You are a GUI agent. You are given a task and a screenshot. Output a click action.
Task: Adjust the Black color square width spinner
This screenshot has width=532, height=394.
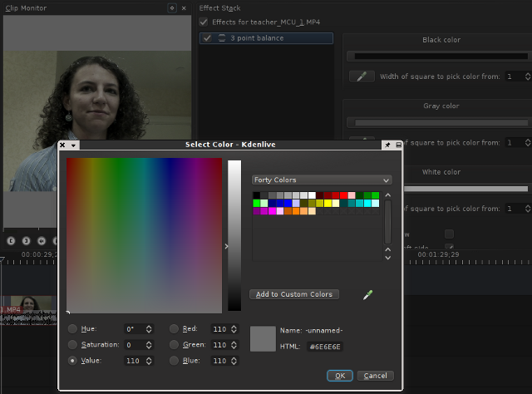point(528,76)
